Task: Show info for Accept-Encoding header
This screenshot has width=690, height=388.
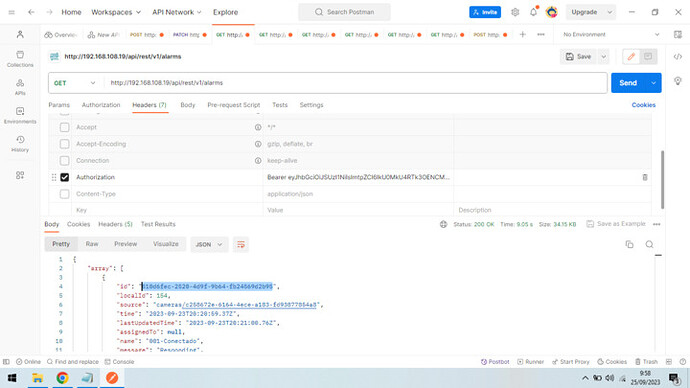Action: (x=258, y=144)
